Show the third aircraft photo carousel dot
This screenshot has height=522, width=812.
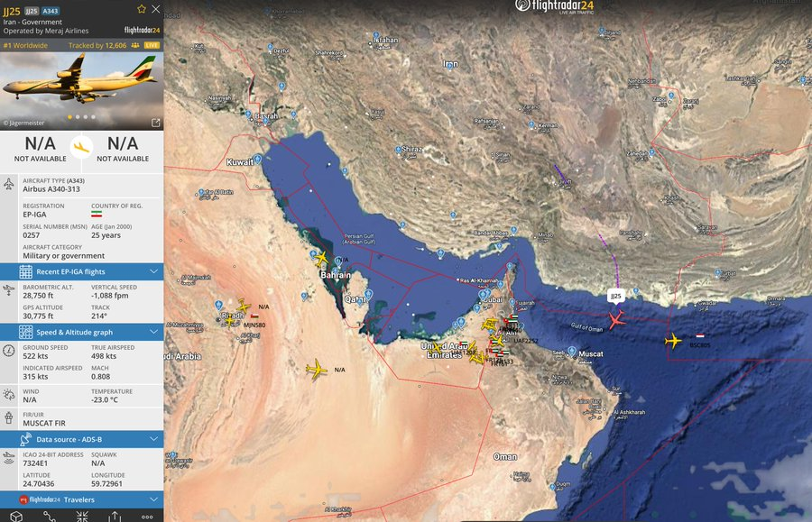pos(86,117)
